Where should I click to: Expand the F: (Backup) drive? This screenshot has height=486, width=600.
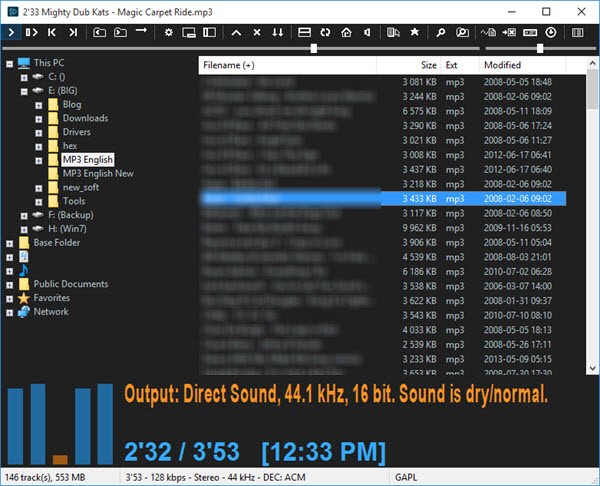click(x=24, y=216)
